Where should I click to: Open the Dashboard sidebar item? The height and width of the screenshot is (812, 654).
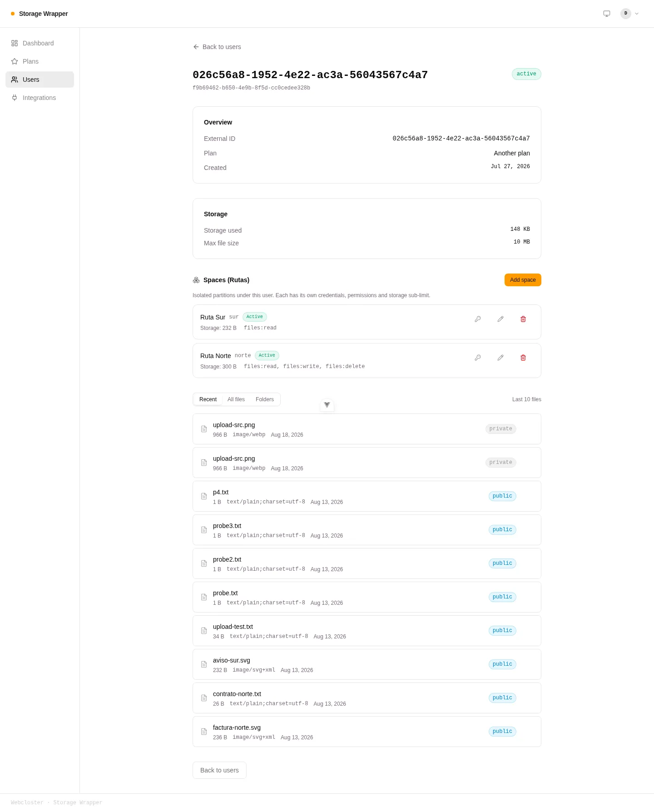(x=40, y=43)
